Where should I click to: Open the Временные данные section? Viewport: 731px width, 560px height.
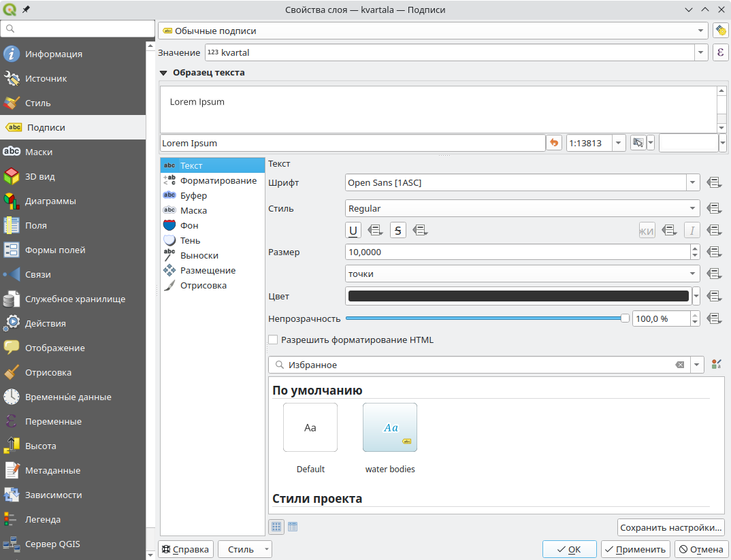pos(73,397)
